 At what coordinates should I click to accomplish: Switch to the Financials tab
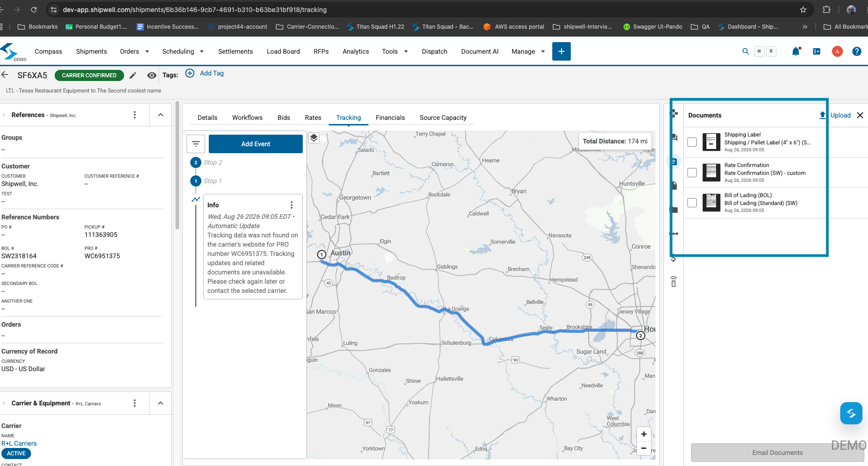pyautogui.click(x=390, y=118)
